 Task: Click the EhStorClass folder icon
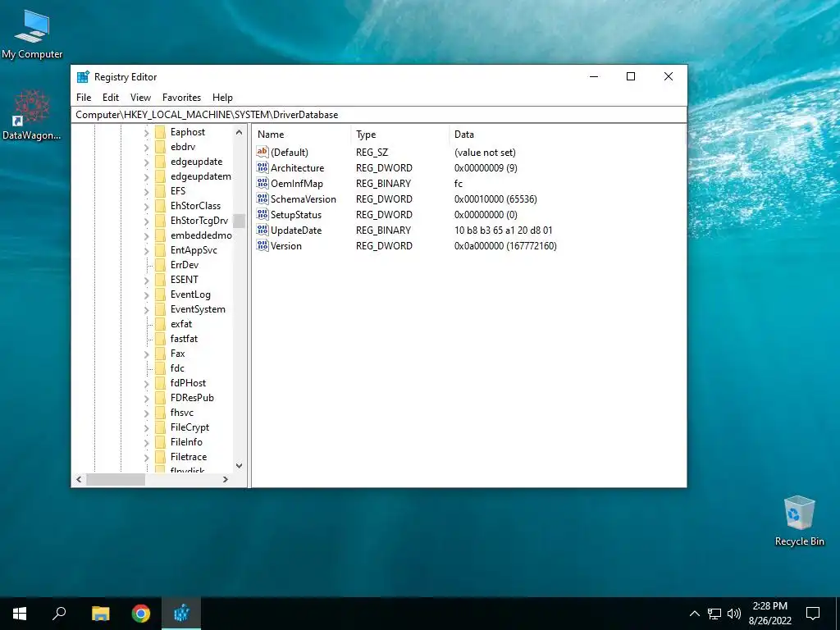[x=160, y=206]
